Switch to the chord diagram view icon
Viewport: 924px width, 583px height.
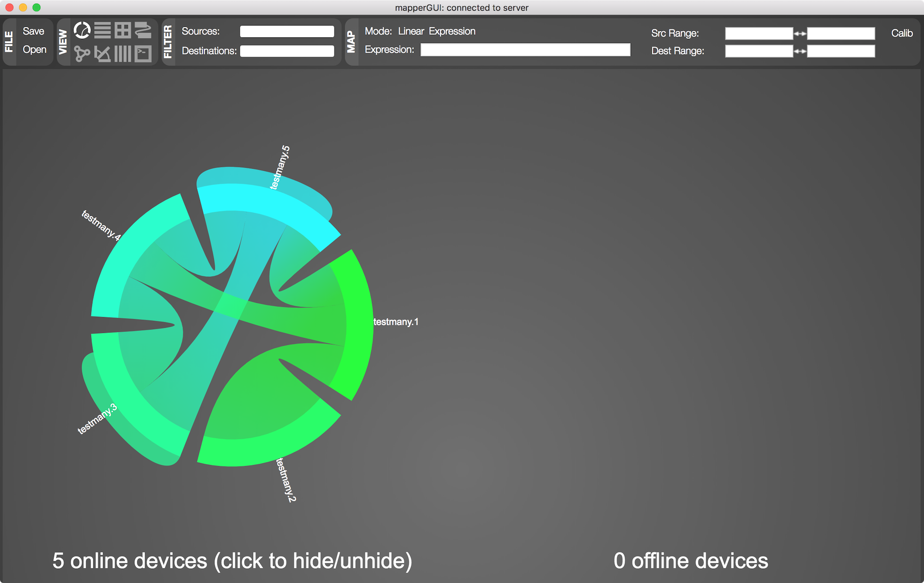click(82, 31)
